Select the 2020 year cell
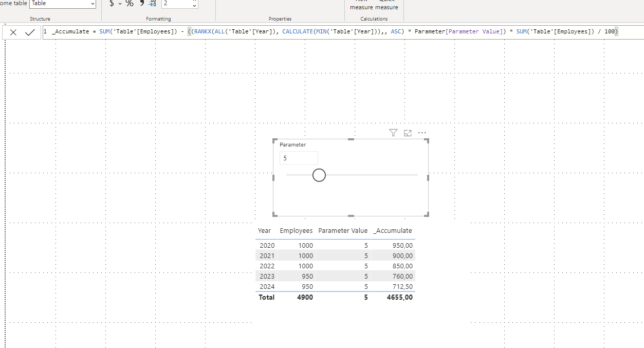 pyautogui.click(x=267, y=246)
